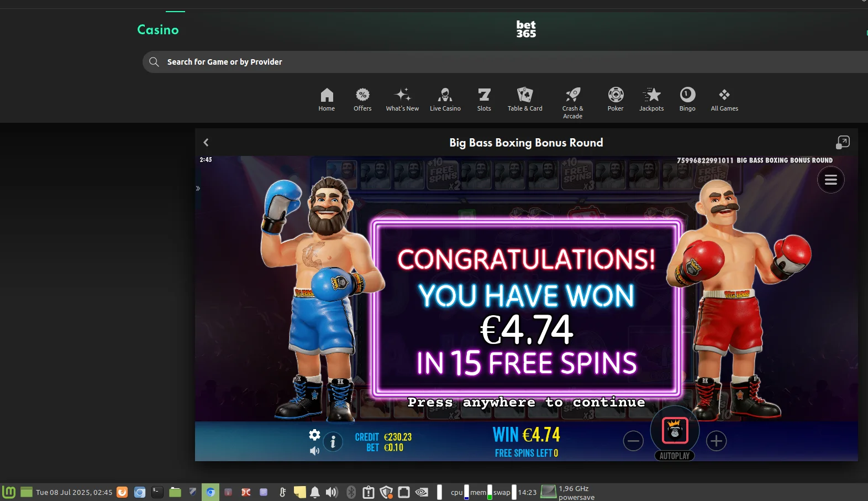Click the spin button with gorilla icon

(x=675, y=430)
